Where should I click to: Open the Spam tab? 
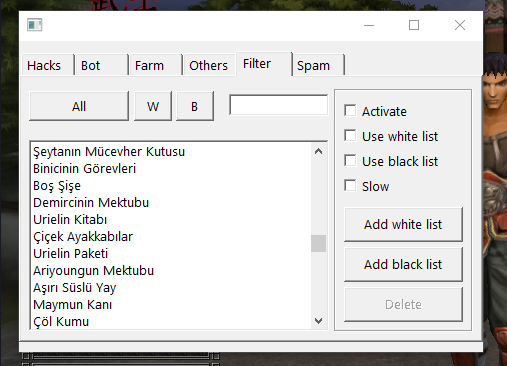tap(318, 65)
